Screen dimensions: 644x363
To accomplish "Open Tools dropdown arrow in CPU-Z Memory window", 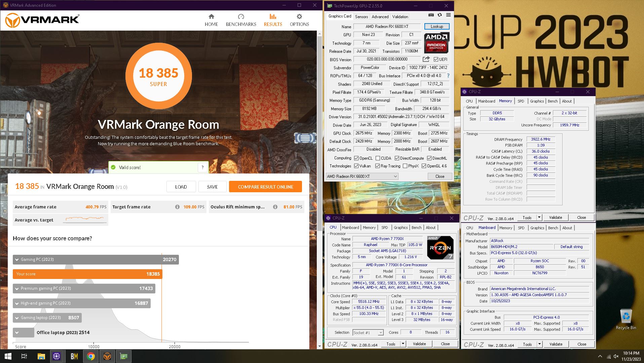I will 539,217.
